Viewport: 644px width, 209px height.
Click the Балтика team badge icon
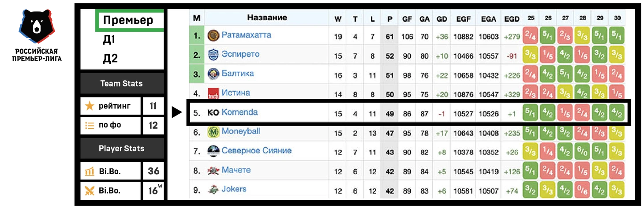pyautogui.click(x=213, y=74)
